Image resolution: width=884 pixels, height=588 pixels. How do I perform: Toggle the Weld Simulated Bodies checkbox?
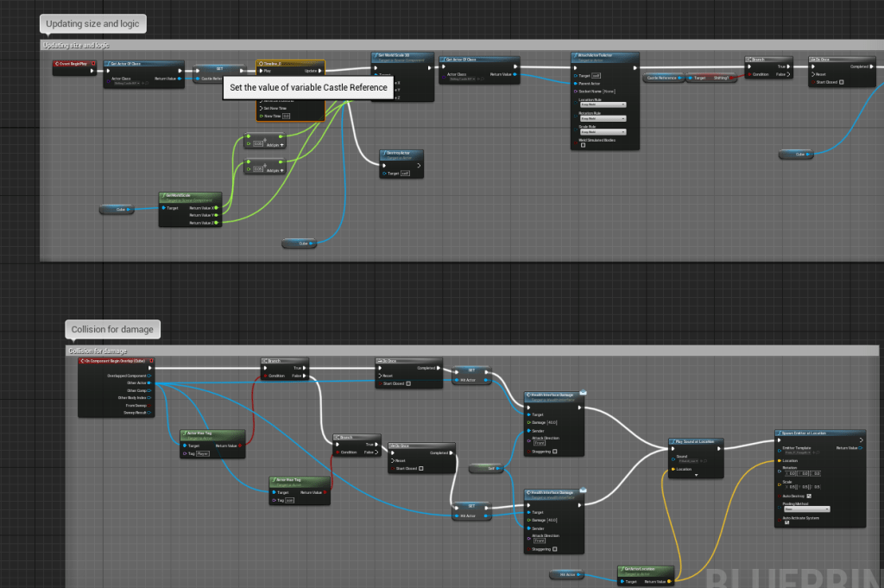583,145
